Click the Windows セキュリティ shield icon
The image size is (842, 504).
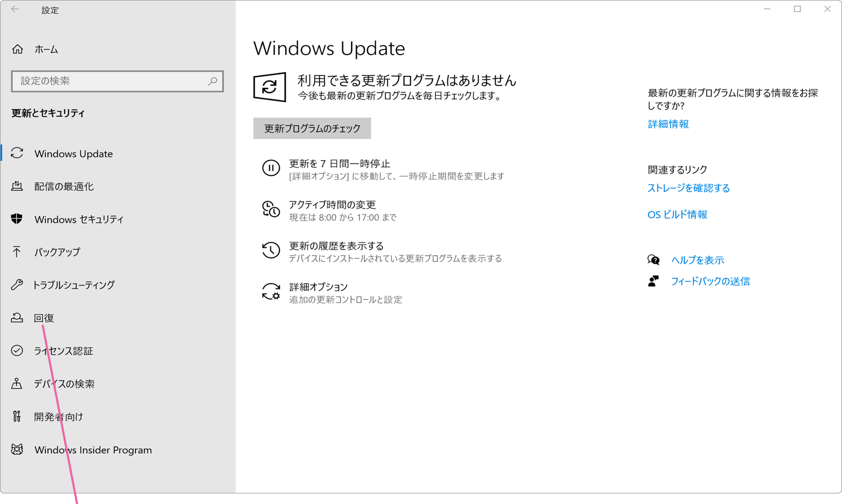click(17, 219)
